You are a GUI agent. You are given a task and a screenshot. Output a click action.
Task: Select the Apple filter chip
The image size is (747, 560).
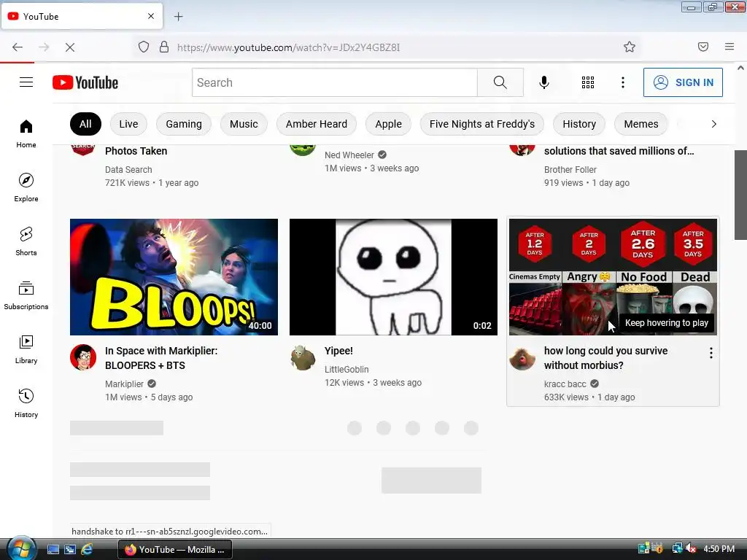pos(388,124)
